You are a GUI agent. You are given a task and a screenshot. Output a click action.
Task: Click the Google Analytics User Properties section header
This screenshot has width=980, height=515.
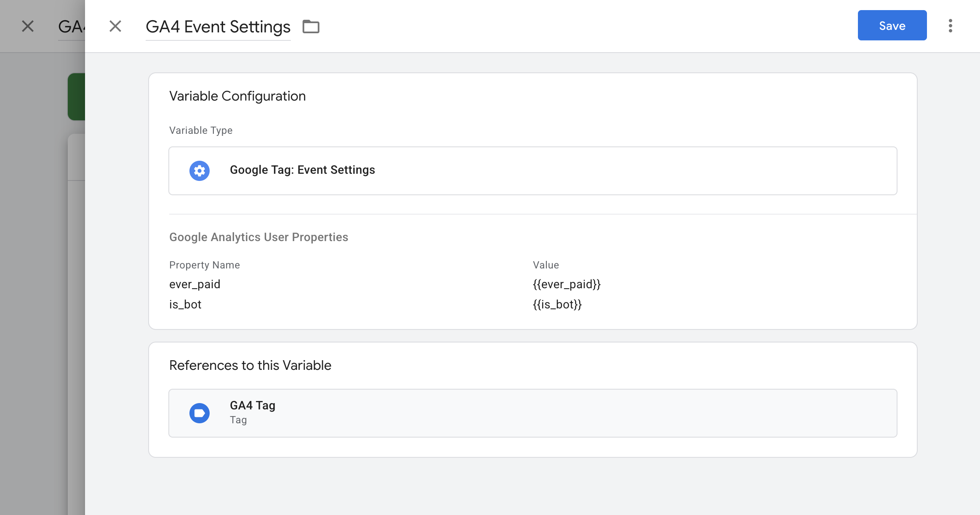click(258, 237)
